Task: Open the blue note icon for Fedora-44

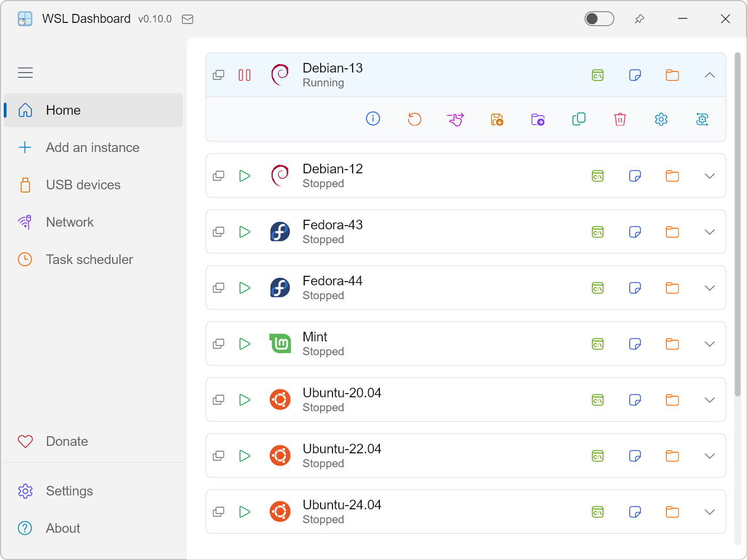Action: 635,288
